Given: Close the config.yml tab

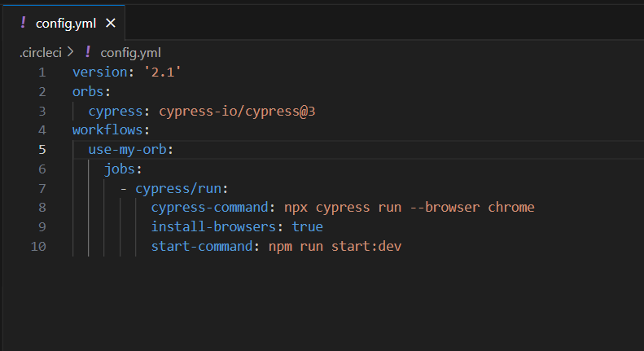Looking at the screenshot, I should [111, 24].
